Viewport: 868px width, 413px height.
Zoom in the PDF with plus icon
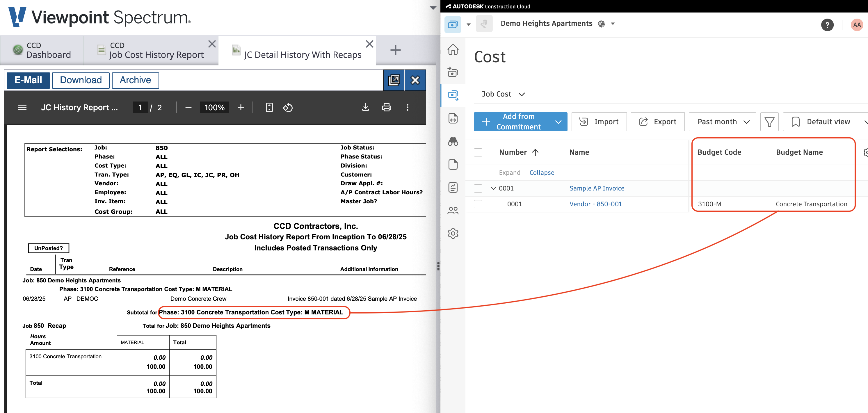[241, 107]
